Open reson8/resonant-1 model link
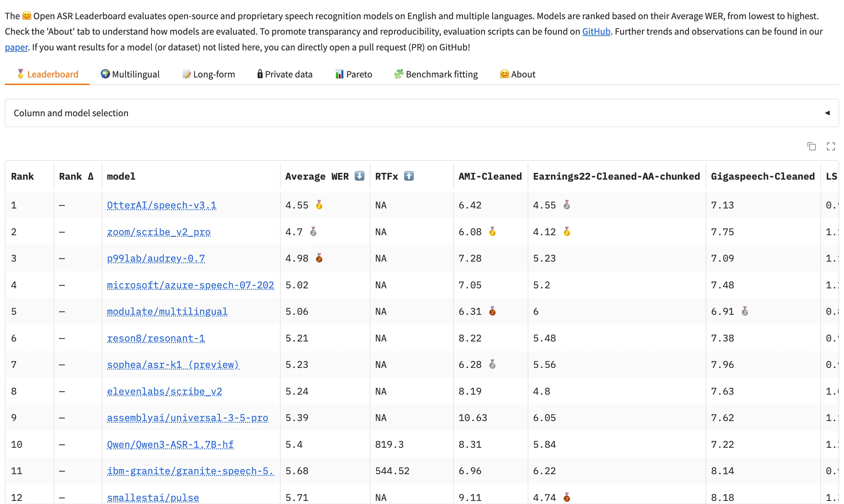 click(156, 338)
